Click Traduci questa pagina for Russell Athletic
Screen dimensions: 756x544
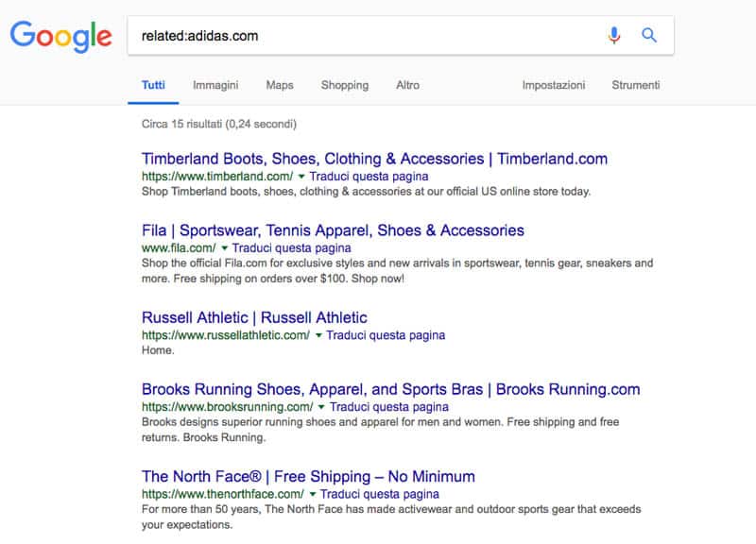point(386,335)
